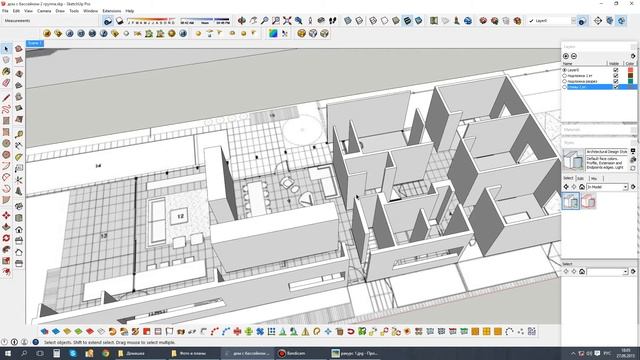
Task: Switch to the Mix tab in Styles
Action: pos(594,178)
